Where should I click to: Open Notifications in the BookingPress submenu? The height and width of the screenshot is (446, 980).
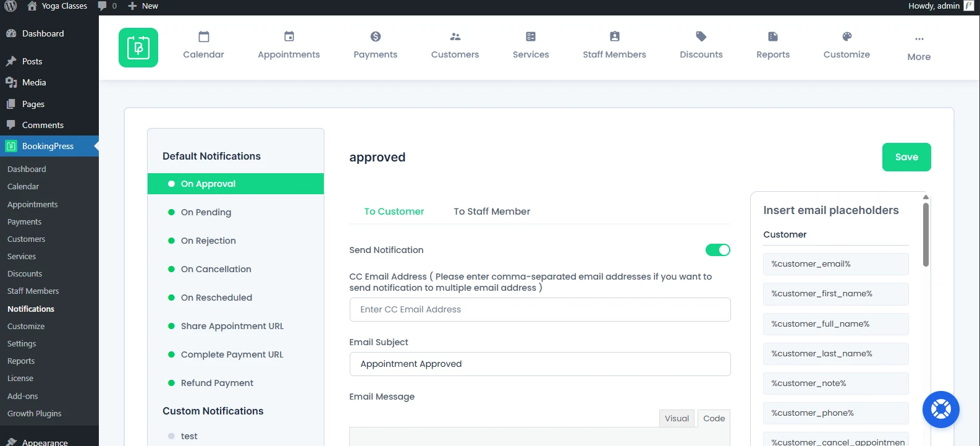(x=31, y=309)
